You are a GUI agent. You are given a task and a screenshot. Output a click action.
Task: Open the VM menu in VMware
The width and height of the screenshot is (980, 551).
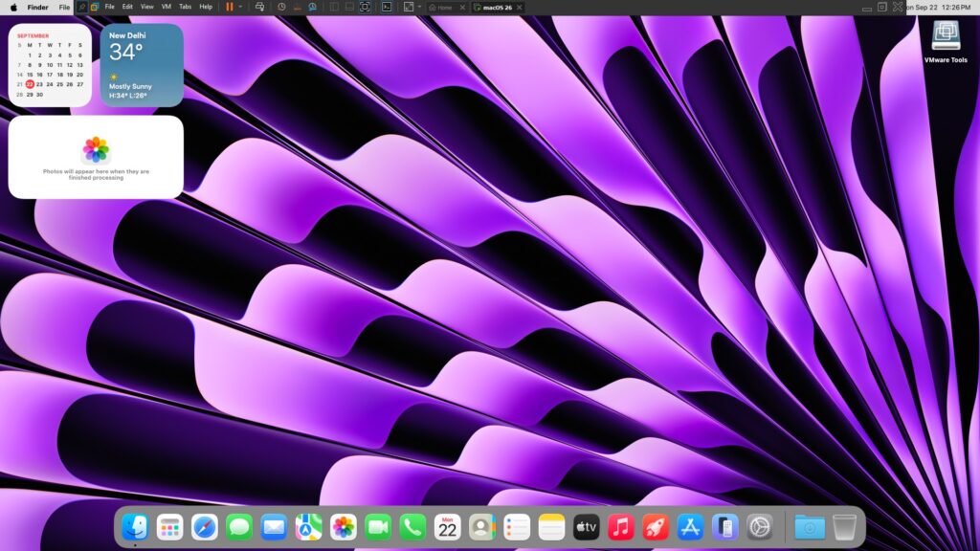(x=167, y=7)
